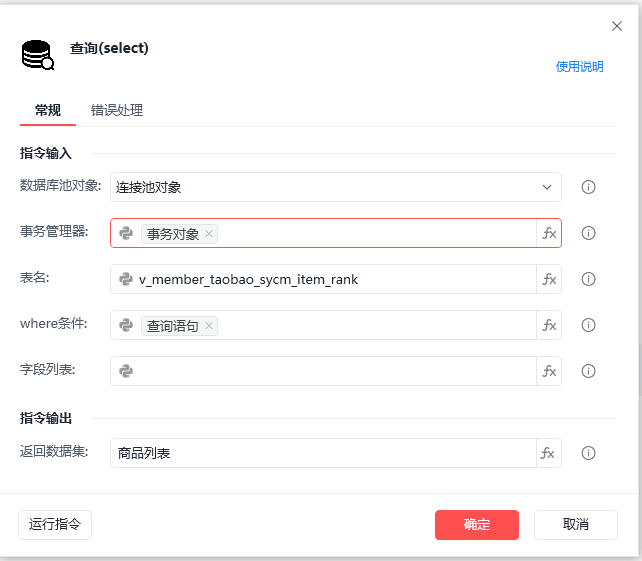Show info tooltip for 字段列表
This screenshot has height=561, width=642.
click(588, 371)
